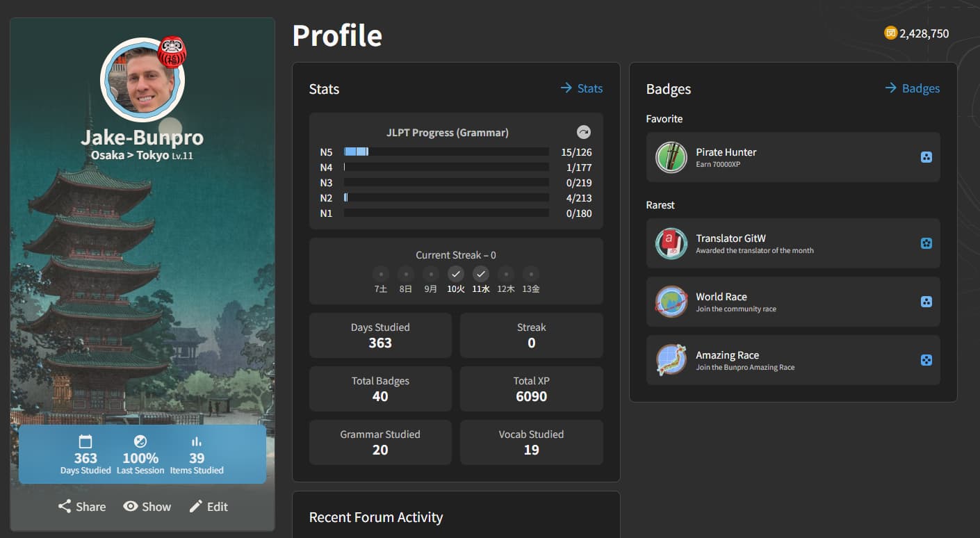The width and height of the screenshot is (980, 538).
Task: Click the Total XP 6090 card
Action: coord(532,389)
